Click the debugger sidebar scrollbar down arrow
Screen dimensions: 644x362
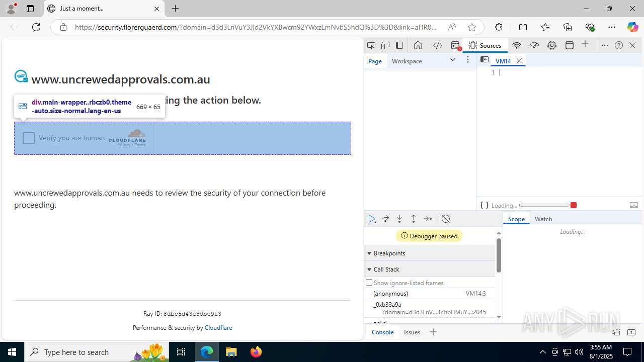pos(499,317)
